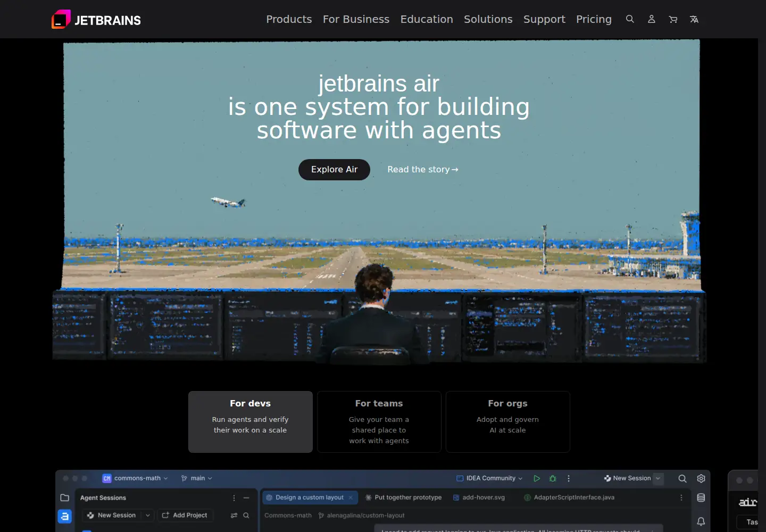Open the Products menu
Viewport: 766px width, 532px height.
pos(289,19)
